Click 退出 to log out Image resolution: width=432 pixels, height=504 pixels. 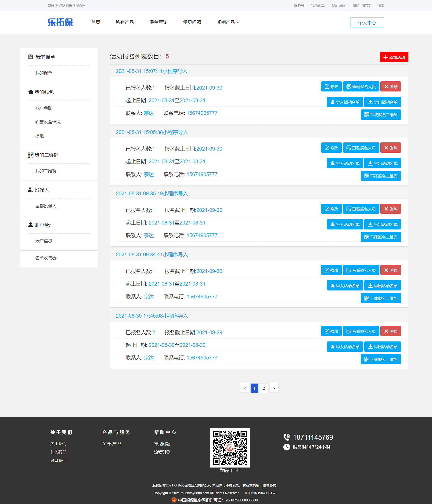tap(381, 6)
